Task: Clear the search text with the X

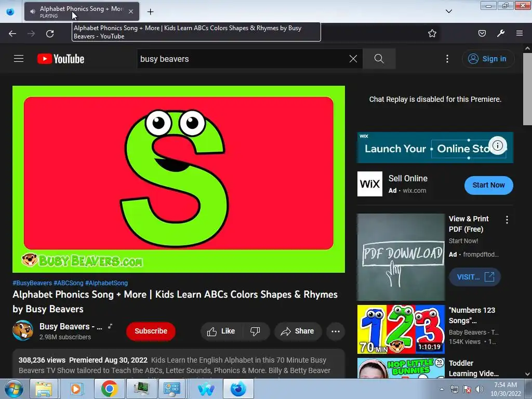Action: click(353, 59)
